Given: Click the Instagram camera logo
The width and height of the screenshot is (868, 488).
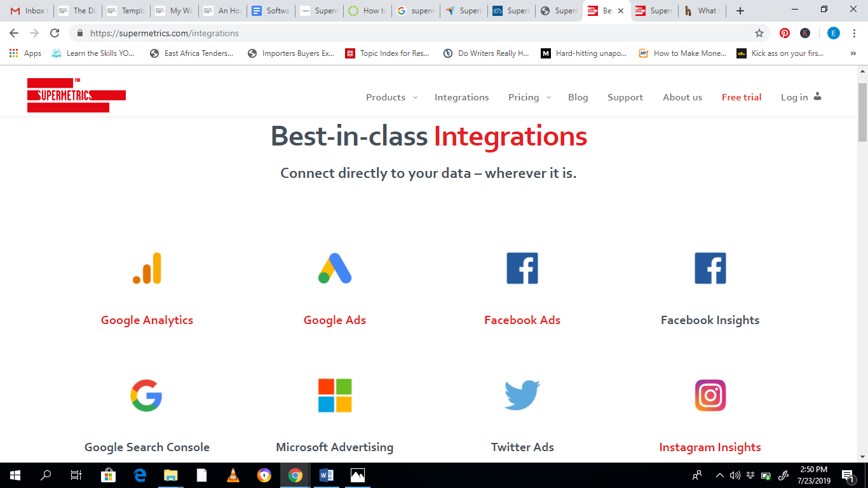Looking at the screenshot, I should coord(710,395).
